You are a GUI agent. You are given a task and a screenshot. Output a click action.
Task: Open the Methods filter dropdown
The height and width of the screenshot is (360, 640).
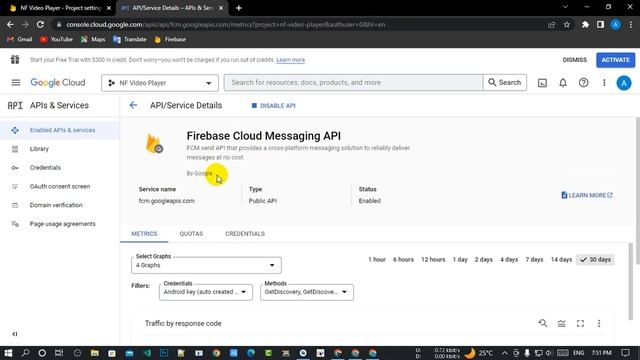pos(307,292)
